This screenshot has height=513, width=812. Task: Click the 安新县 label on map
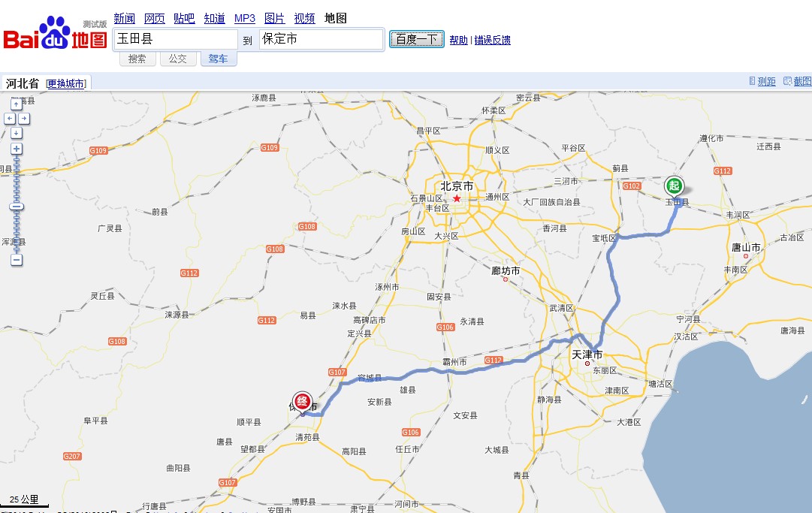point(379,402)
